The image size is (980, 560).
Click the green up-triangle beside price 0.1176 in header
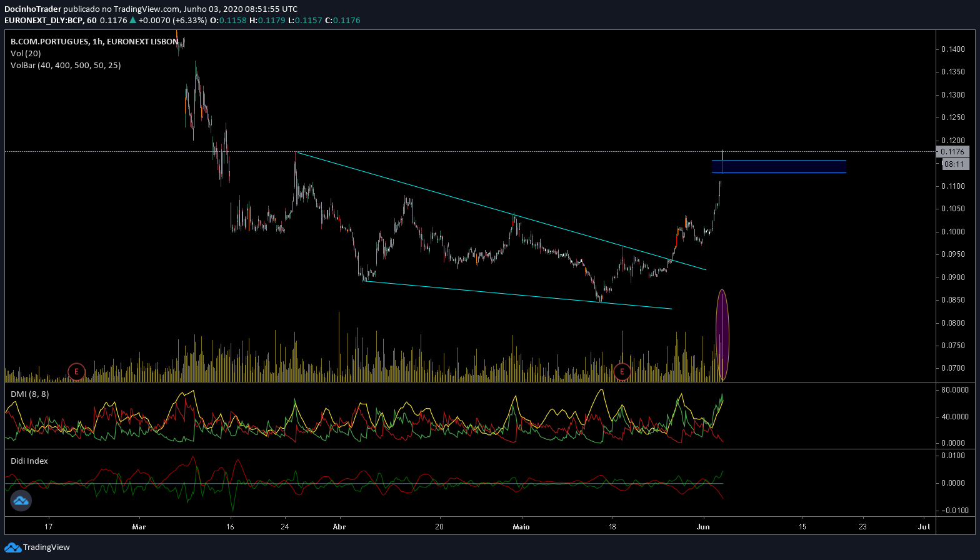[x=132, y=20]
